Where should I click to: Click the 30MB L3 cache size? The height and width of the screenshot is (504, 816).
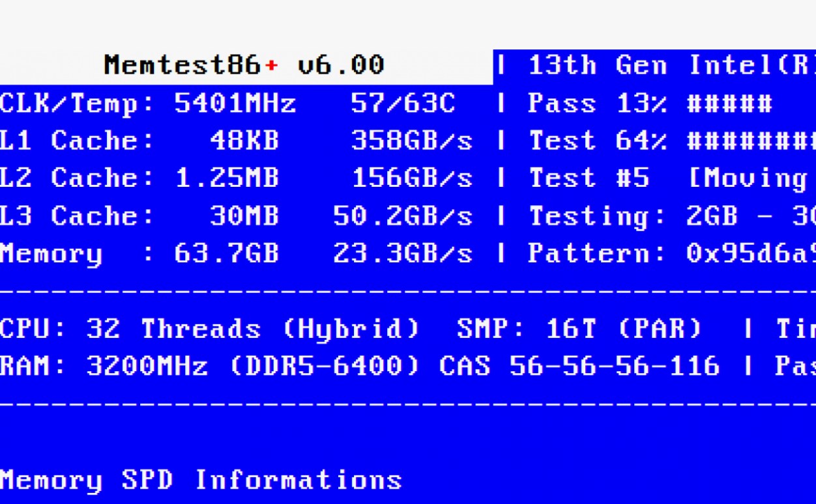click(244, 216)
